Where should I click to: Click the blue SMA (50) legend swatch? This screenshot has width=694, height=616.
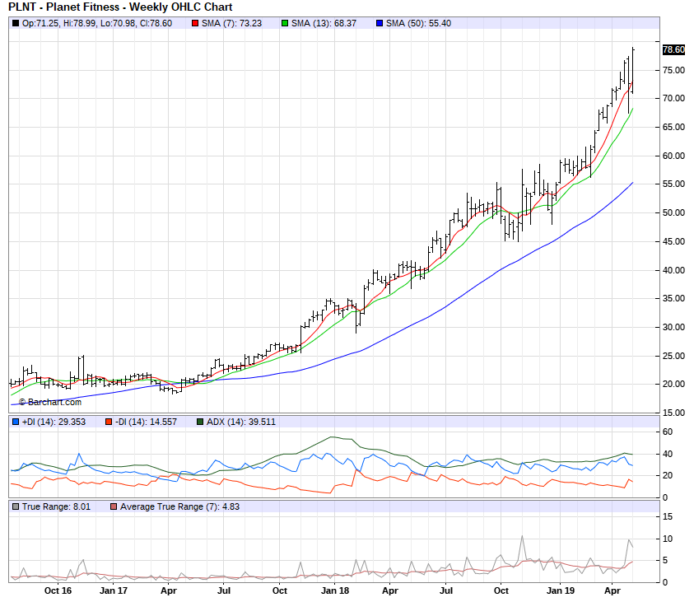[380, 24]
